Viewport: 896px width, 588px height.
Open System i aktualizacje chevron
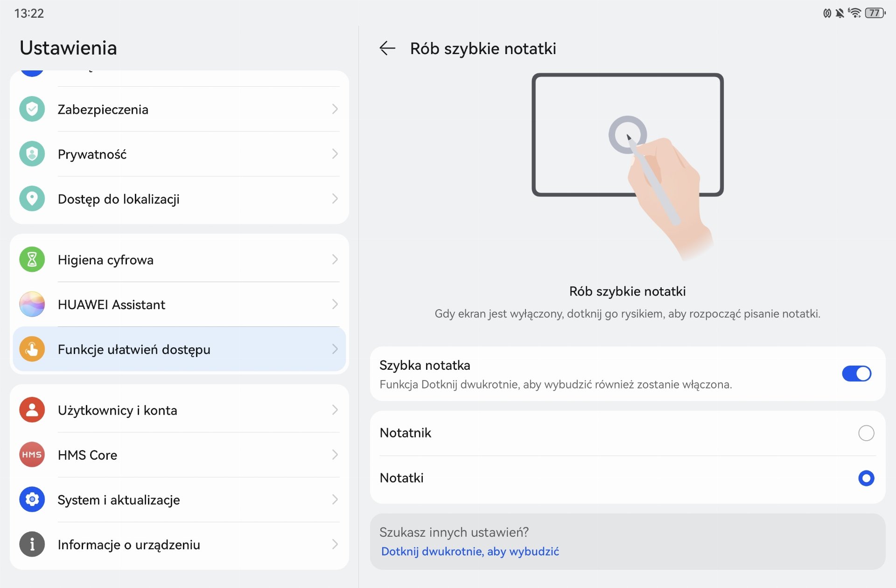tap(335, 499)
